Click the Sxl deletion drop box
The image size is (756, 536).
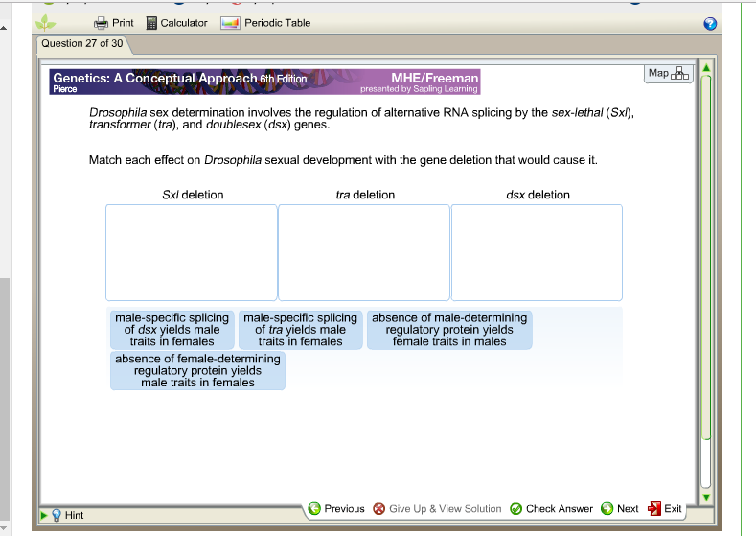click(192, 252)
